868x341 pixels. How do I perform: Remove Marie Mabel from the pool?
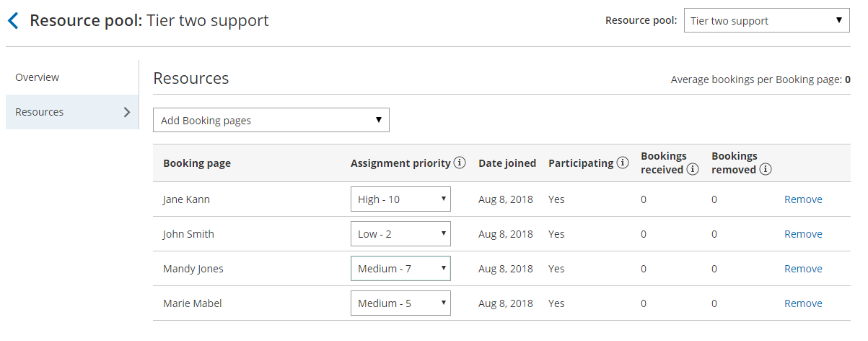click(x=803, y=303)
